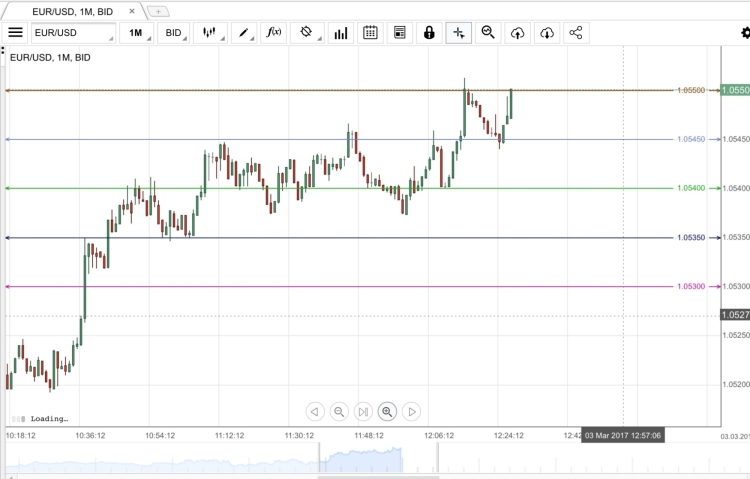Click the horizontal scrollbar thumb at bottom
Screen dimensions: 750x479
pyautogui.click(x=378, y=477)
